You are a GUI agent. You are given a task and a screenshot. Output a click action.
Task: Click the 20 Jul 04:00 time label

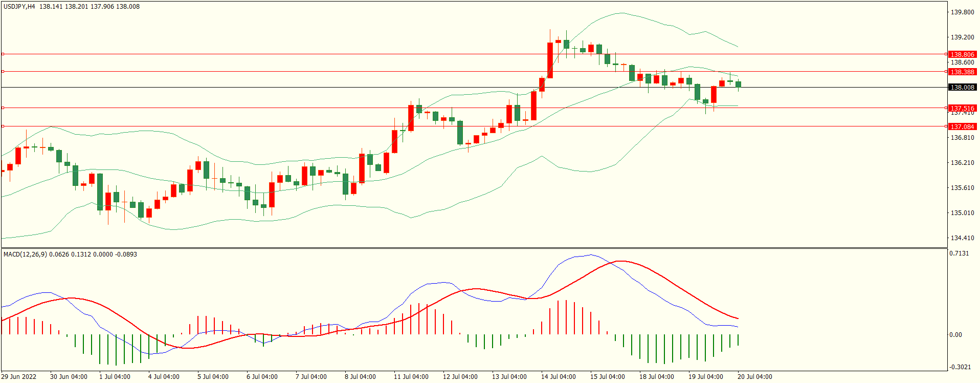pos(755,377)
